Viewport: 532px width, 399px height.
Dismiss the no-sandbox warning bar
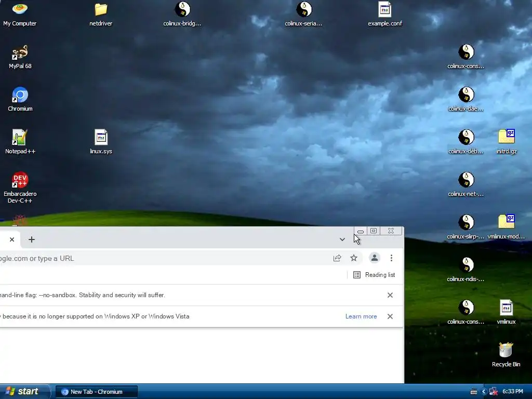coord(390,295)
